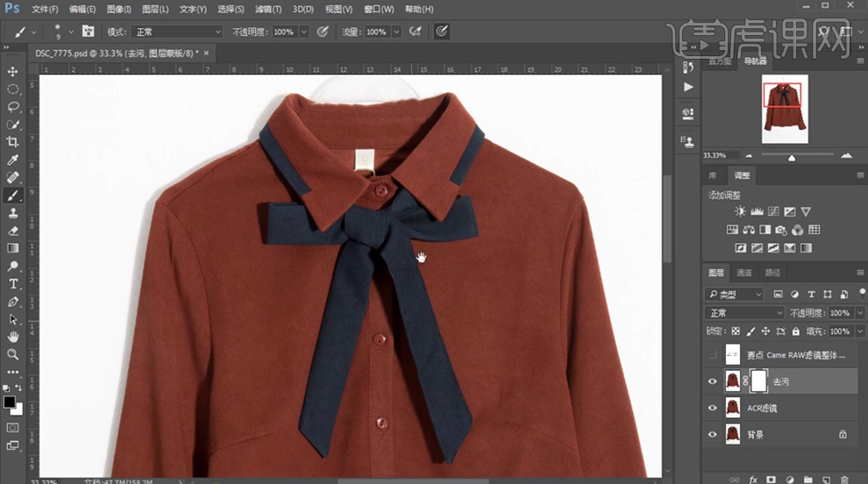Open the 滤镜(T) menu
The width and height of the screenshot is (868, 484).
(x=268, y=9)
